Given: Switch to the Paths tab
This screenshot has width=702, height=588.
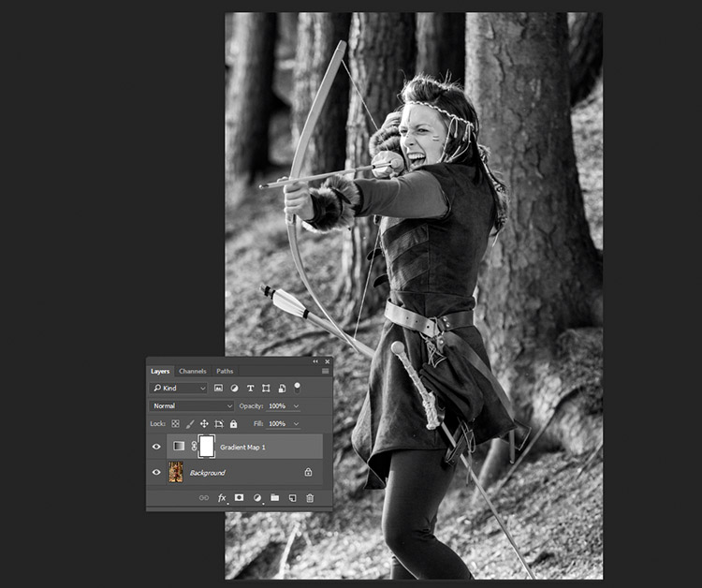Looking at the screenshot, I should point(225,372).
